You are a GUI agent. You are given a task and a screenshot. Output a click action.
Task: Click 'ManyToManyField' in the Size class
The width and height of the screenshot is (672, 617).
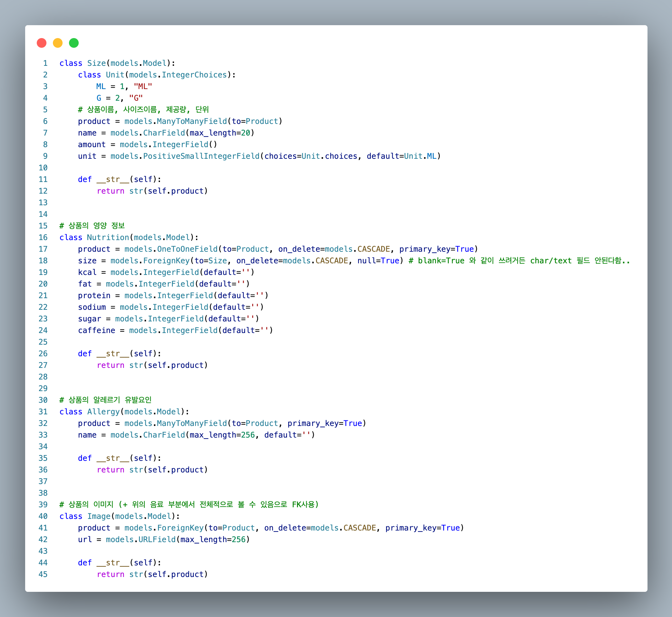coord(192,121)
